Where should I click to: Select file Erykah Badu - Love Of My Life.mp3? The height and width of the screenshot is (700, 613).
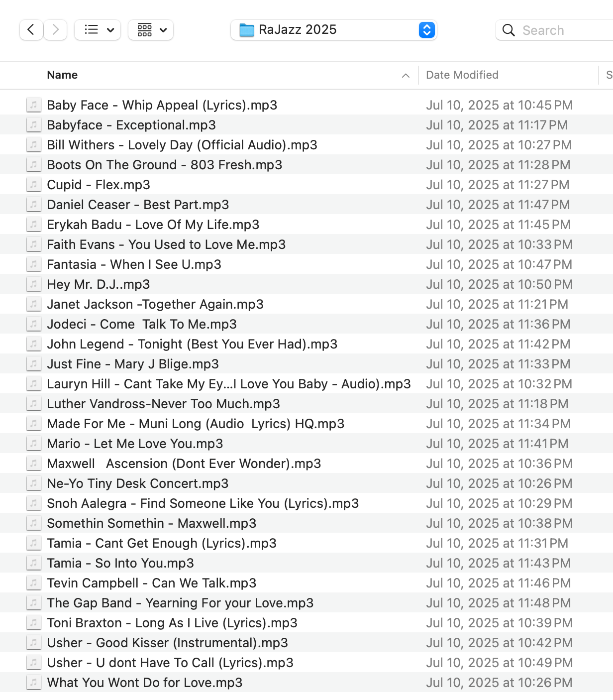(153, 225)
